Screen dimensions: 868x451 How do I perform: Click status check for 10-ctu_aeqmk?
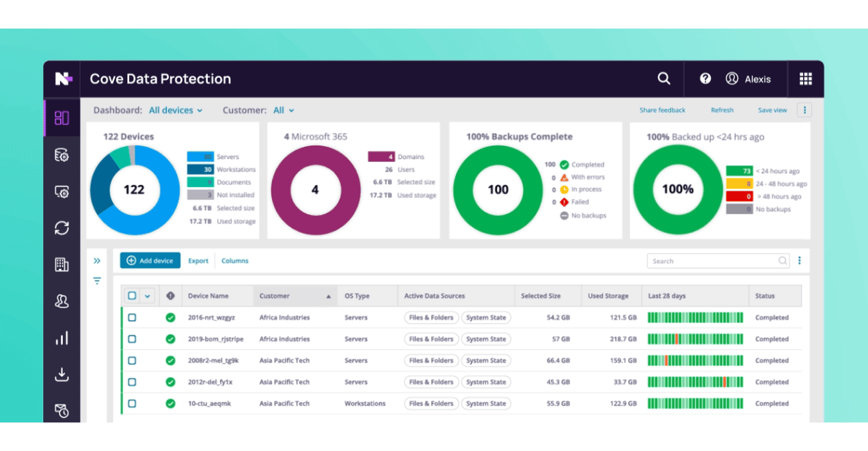pyautogui.click(x=170, y=404)
